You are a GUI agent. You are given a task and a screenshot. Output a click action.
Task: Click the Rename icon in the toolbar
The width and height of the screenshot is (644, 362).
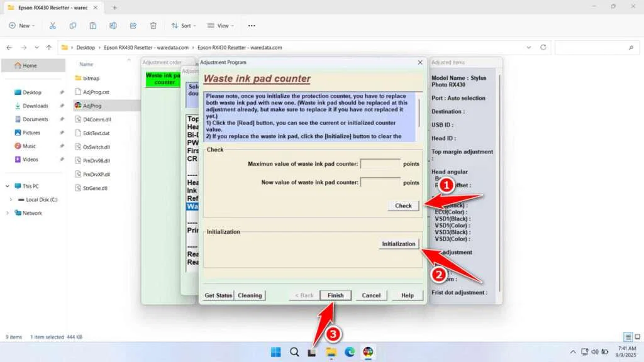coord(113,26)
